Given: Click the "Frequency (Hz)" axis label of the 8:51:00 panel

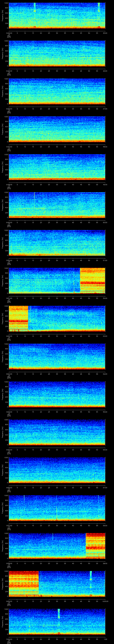Looking at the screenshot, I should pos(3,280).
